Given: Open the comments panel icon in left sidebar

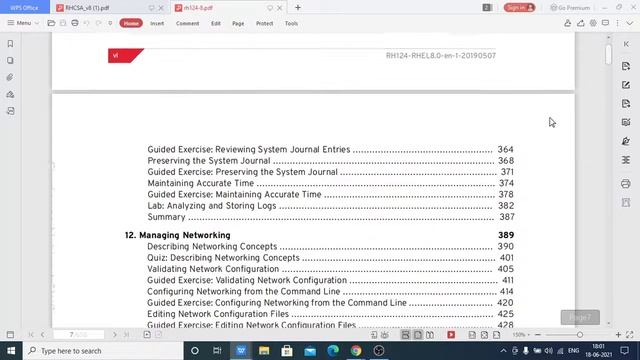Looking at the screenshot, I should click(x=10, y=111).
